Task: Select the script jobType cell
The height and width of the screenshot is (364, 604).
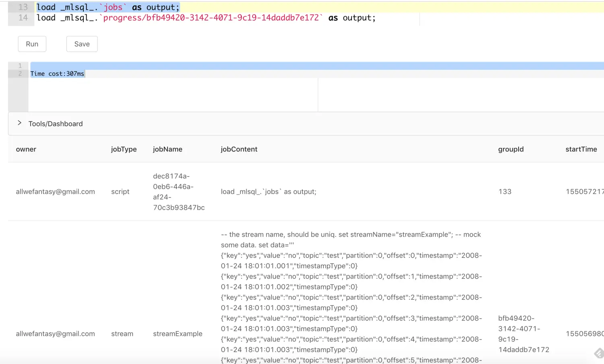Action: [120, 192]
